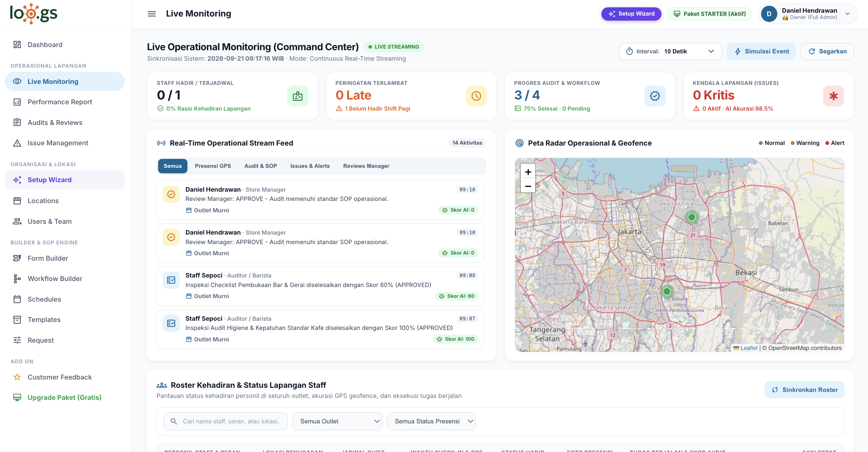Image resolution: width=868 pixels, height=452 pixels.
Task: Open Request page
Action: [65, 340]
